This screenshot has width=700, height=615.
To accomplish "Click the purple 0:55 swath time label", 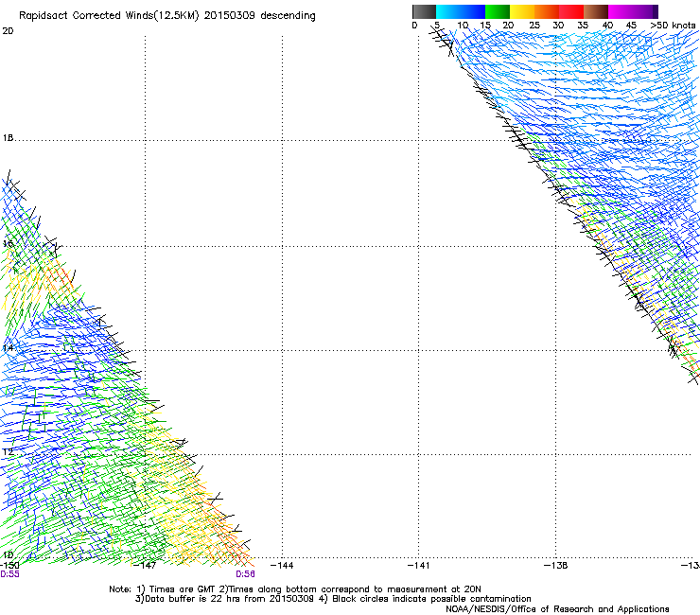I will (9, 574).
